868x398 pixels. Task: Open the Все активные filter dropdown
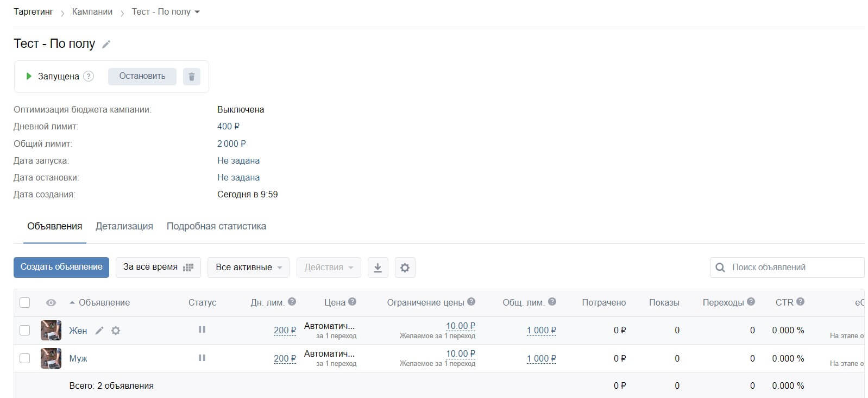(x=248, y=268)
